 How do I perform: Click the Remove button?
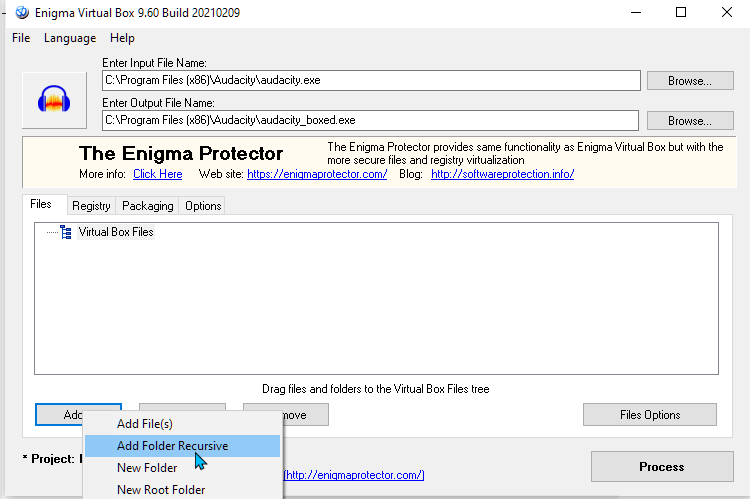point(305,414)
